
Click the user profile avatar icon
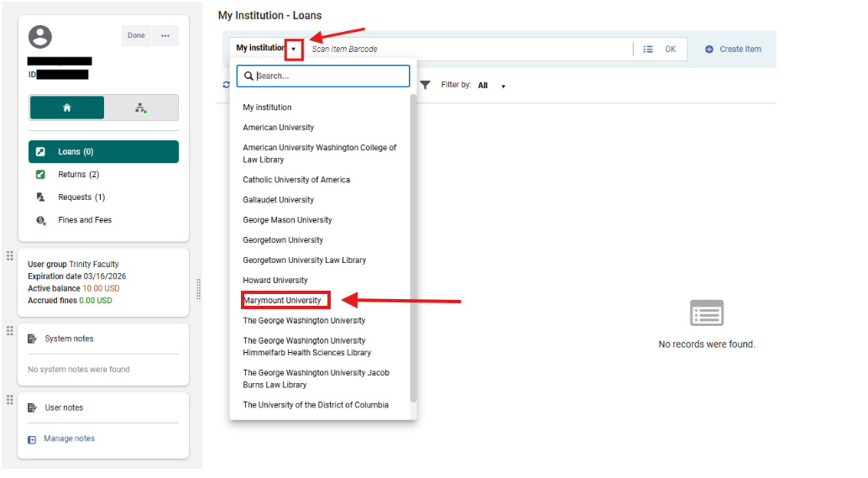tap(40, 37)
